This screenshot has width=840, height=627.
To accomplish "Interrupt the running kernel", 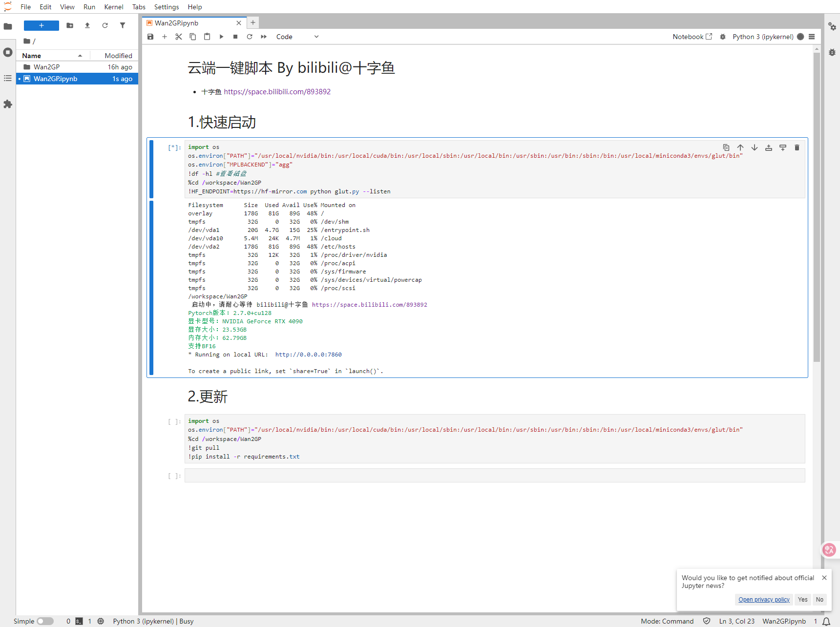I will (235, 37).
